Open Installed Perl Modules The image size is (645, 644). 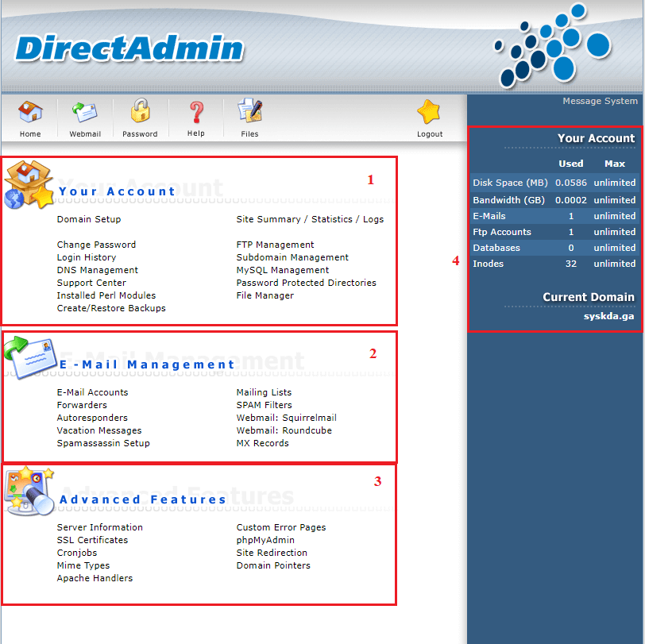click(106, 295)
